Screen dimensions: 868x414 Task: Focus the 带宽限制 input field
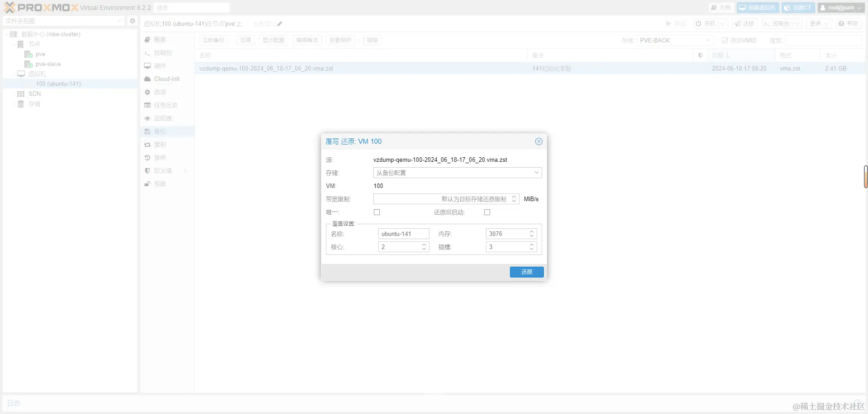click(442, 199)
